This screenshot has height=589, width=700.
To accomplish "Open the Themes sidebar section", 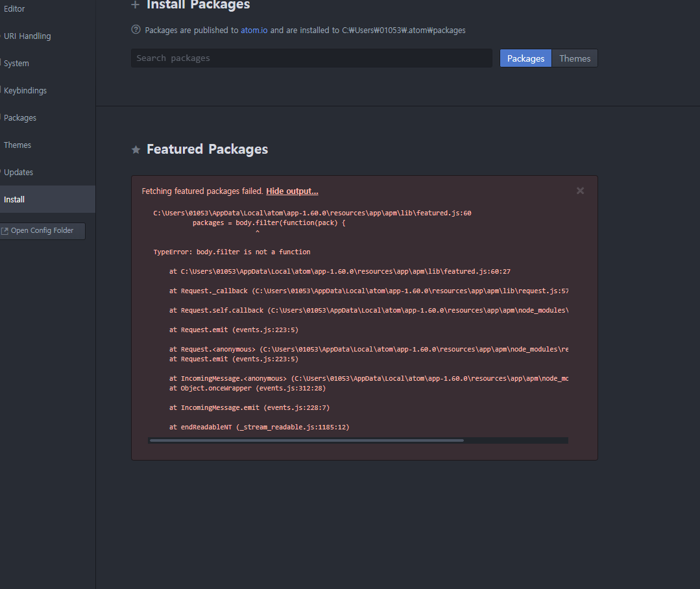I will click(x=18, y=145).
